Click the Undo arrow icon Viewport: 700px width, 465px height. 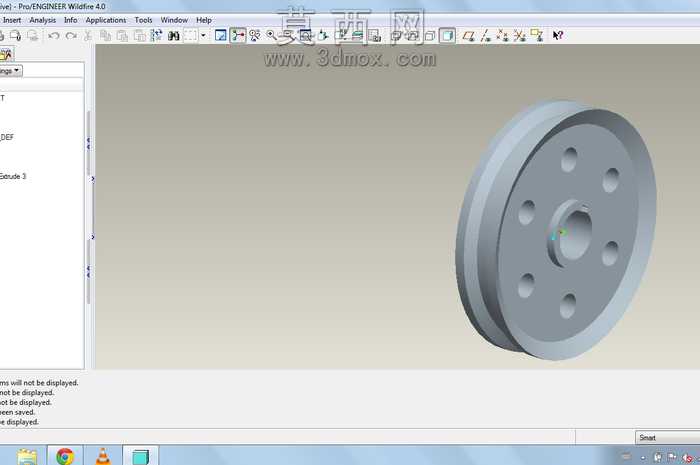(x=54, y=36)
